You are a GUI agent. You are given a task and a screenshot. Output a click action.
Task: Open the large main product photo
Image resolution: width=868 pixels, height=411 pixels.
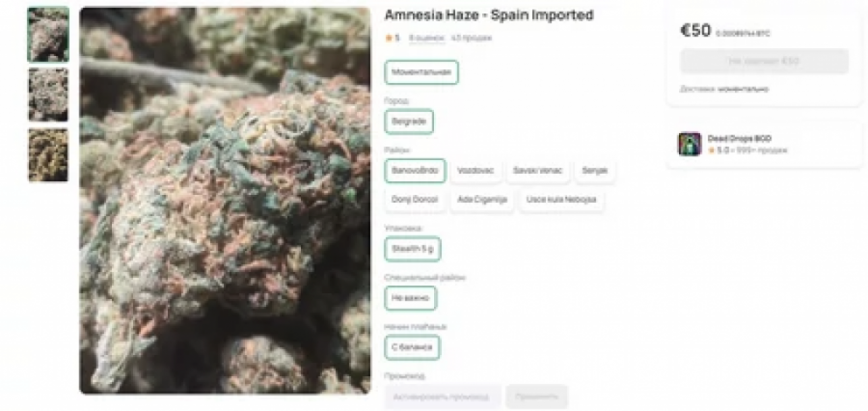(x=225, y=201)
